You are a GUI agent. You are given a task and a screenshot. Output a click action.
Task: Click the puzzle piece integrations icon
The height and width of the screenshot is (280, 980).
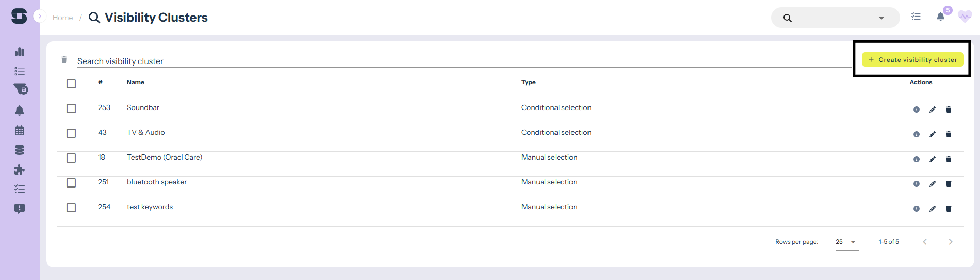tap(20, 169)
